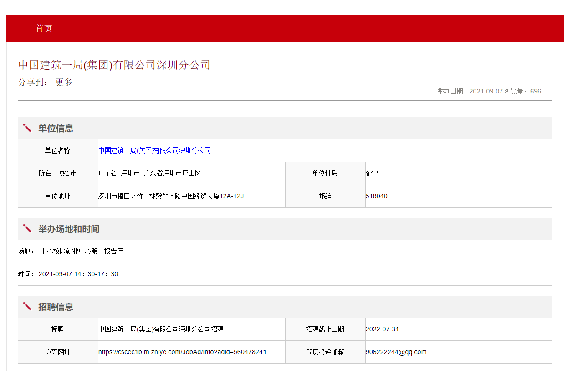Select the address 深圳市福田区竹子林紫竹七路中国经贸大厦12A-12J
This screenshot has height=371, width=588.
coord(171,196)
